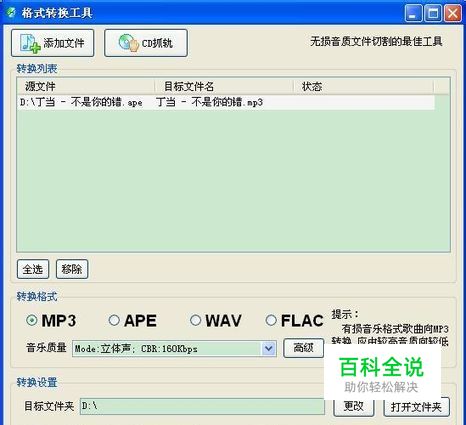Click the 全选 select all button
This screenshot has height=425, width=466.
(x=33, y=269)
